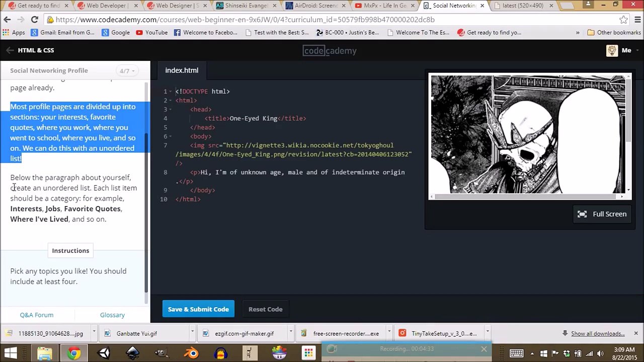Open the Google bookmark
This screenshot has height=362, width=644.
(116, 32)
